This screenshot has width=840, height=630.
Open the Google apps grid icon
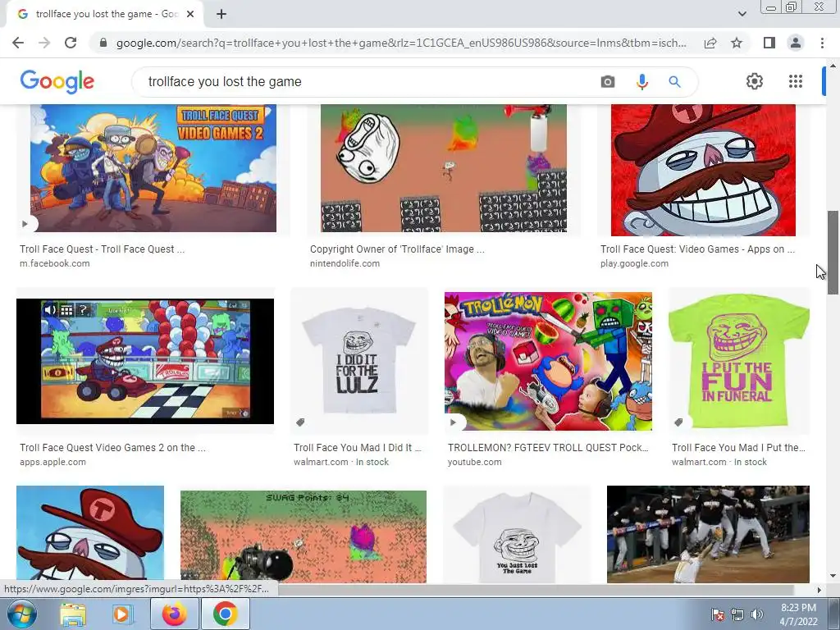796,81
